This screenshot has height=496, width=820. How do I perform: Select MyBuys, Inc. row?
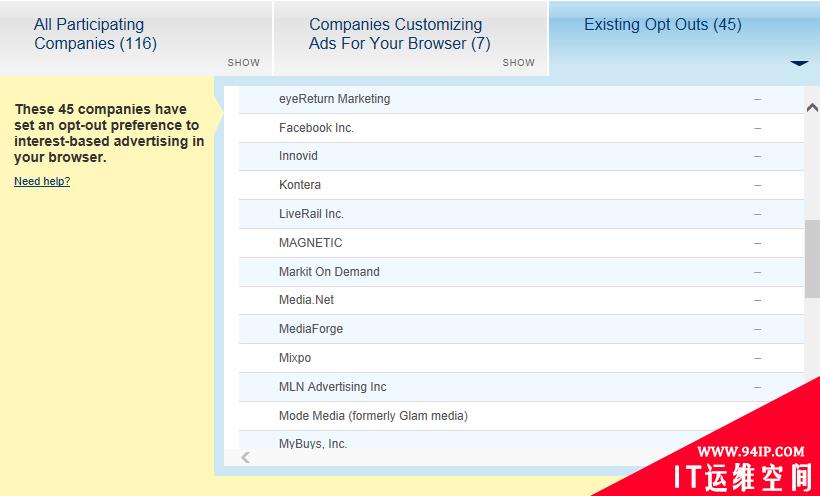(521, 441)
